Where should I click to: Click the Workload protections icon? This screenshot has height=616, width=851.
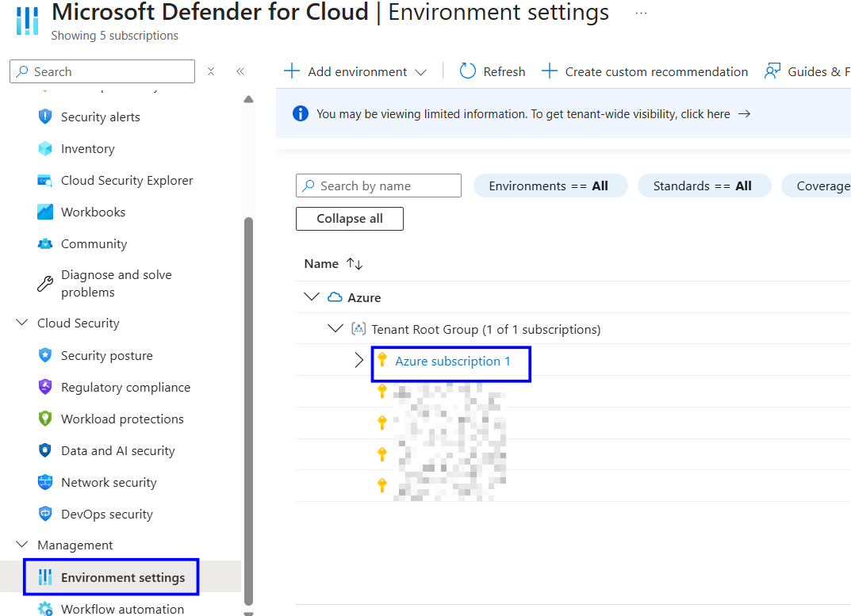(x=45, y=419)
